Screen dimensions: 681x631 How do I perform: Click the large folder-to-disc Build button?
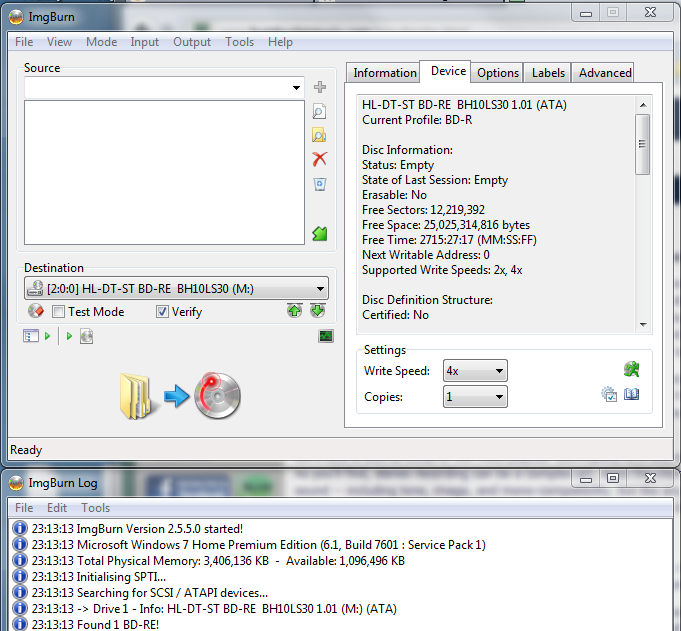pyautogui.click(x=180, y=396)
